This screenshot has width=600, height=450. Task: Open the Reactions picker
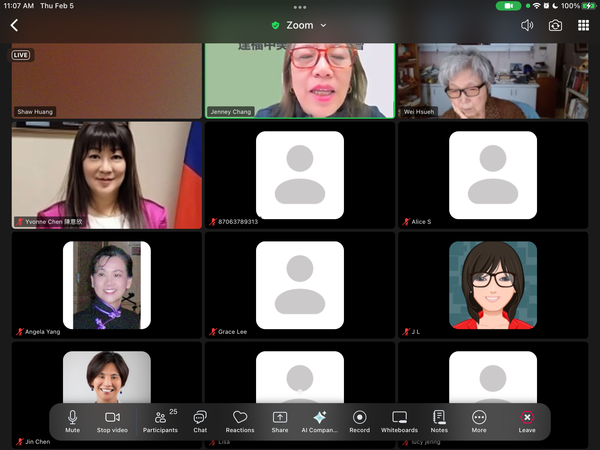tap(240, 419)
